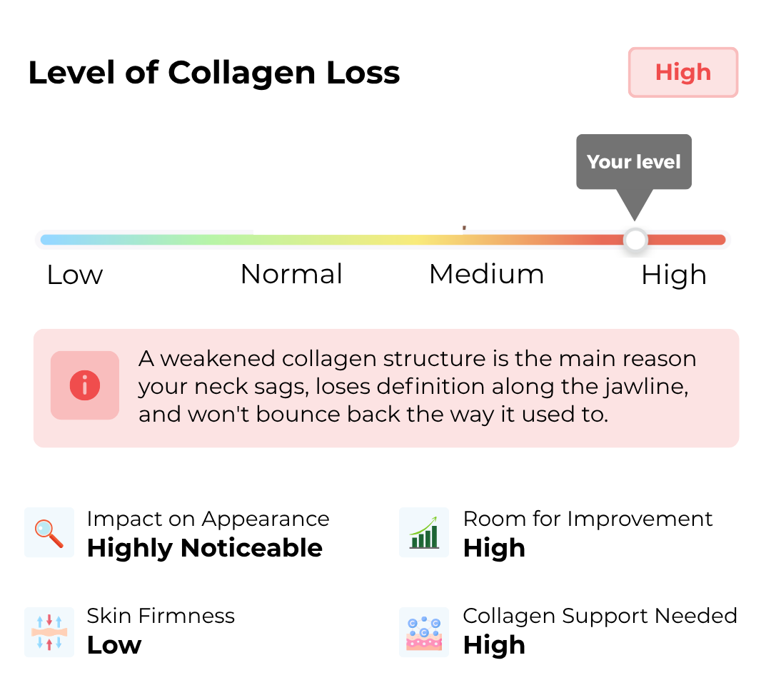The height and width of the screenshot is (700, 771).
Task: Click the magnifying glass Impact on Appearance icon
Action: (x=49, y=533)
